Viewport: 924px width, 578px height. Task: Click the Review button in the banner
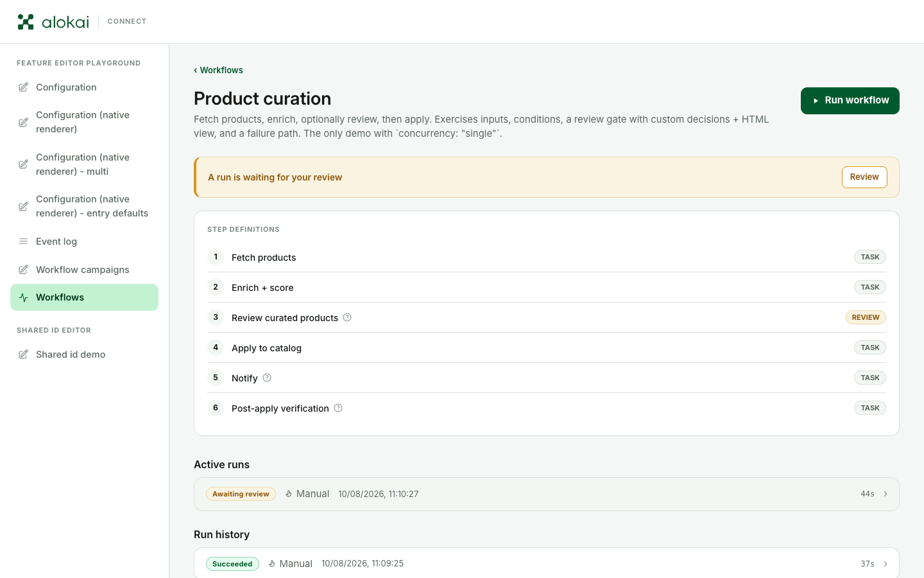(x=864, y=177)
